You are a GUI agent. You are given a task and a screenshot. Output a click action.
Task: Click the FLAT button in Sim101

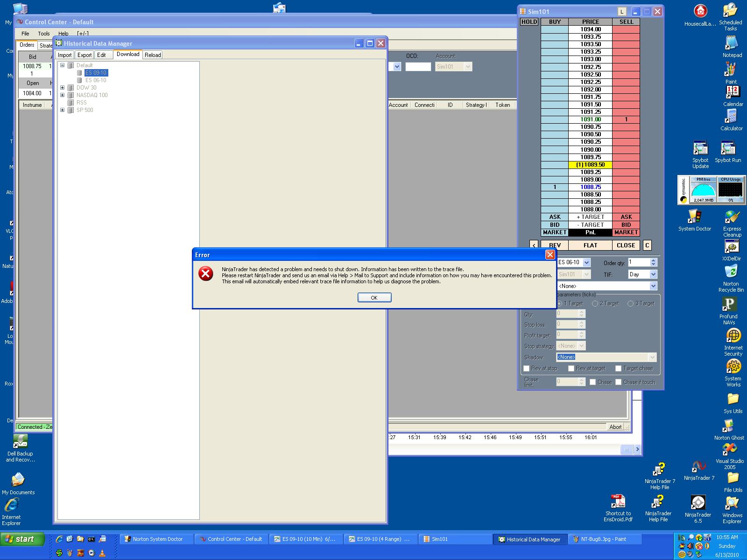[590, 245]
